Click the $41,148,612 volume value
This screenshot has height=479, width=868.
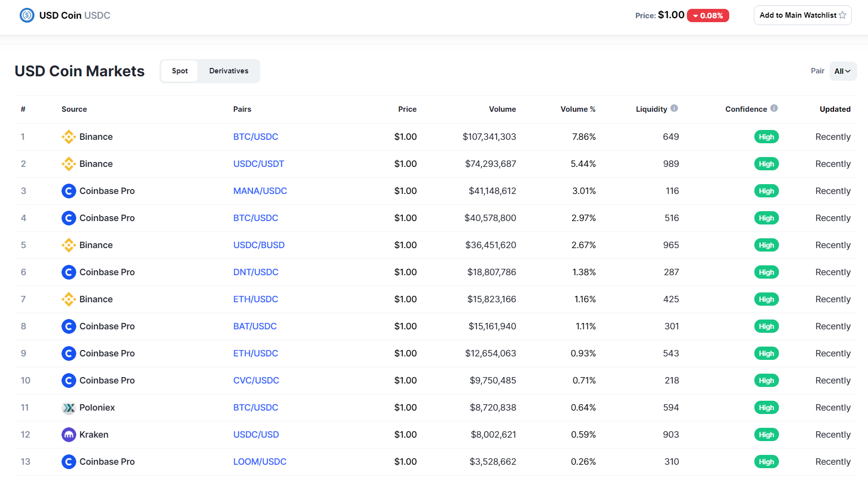(x=493, y=191)
